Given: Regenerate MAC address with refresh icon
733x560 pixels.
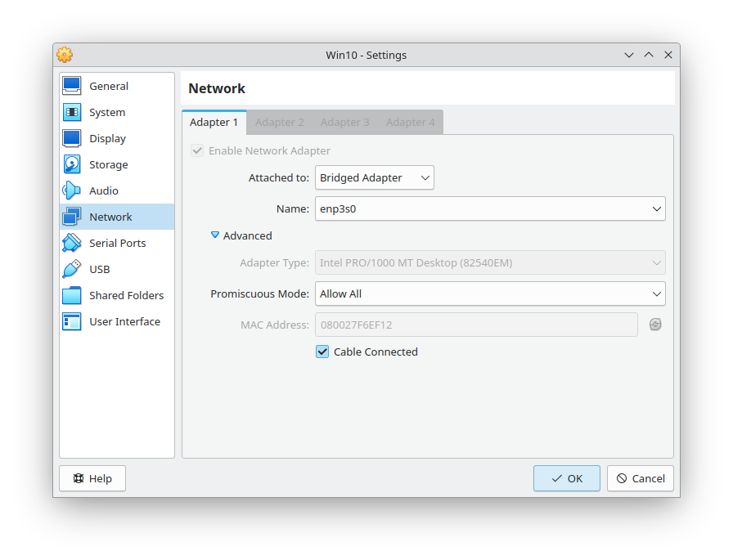Looking at the screenshot, I should 655,325.
